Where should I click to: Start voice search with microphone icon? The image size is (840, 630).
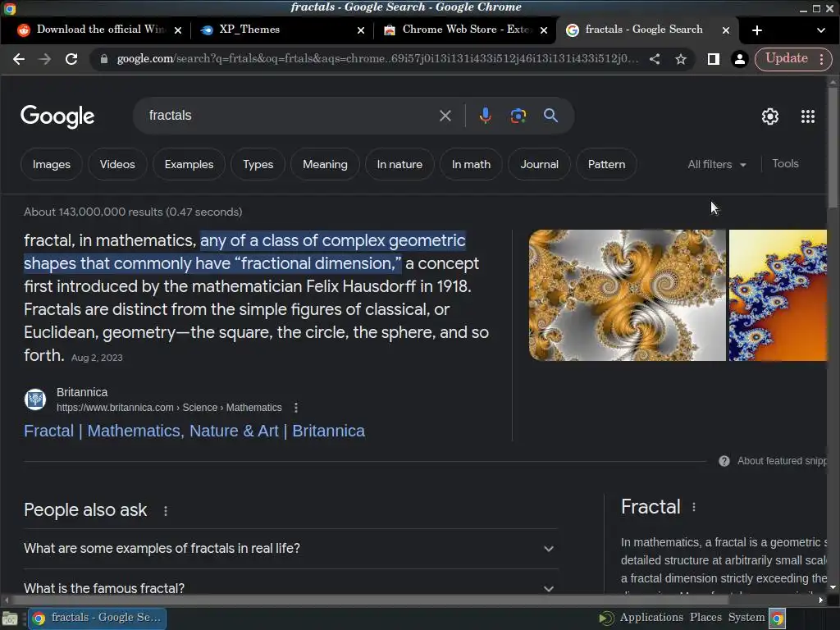[486, 116]
